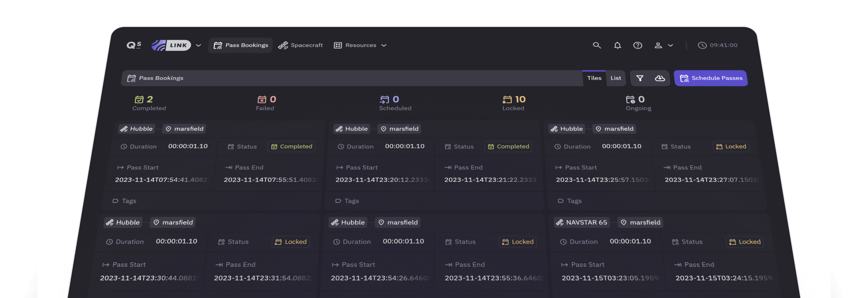Click Hubble tag on the 23:54:26 pass tile

[x=348, y=223]
